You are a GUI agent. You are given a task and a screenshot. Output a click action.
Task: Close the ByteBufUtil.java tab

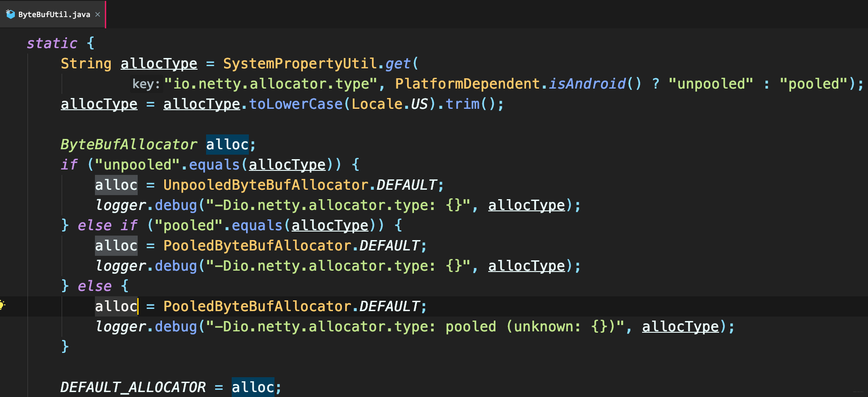pos(98,14)
